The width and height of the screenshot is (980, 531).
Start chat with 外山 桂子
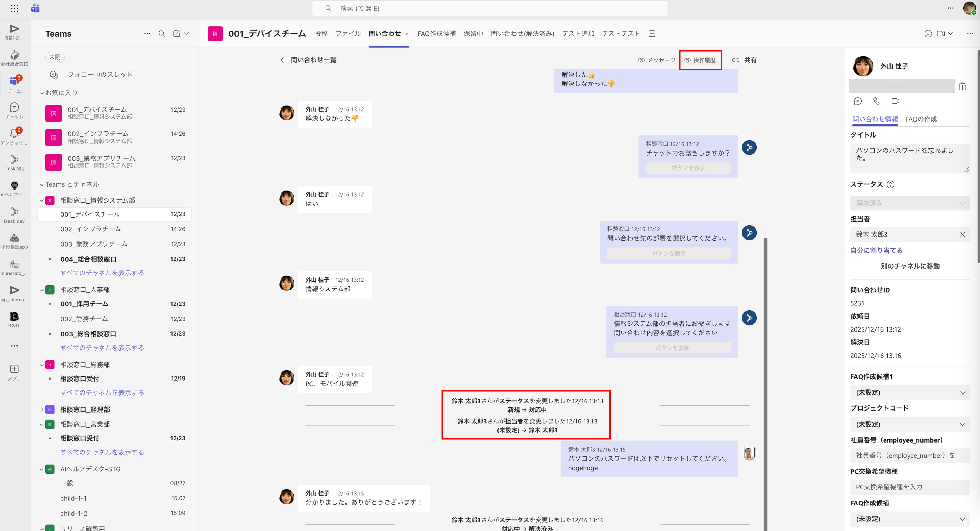(858, 101)
